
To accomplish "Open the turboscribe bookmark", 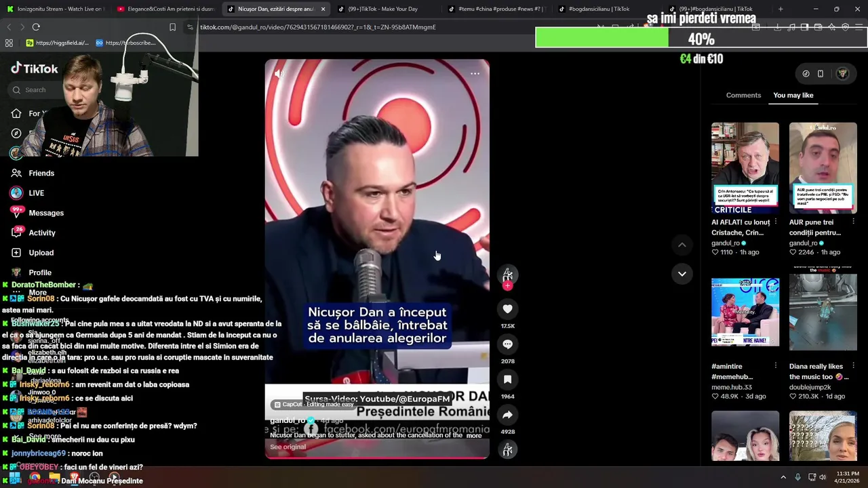I will pos(125,43).
